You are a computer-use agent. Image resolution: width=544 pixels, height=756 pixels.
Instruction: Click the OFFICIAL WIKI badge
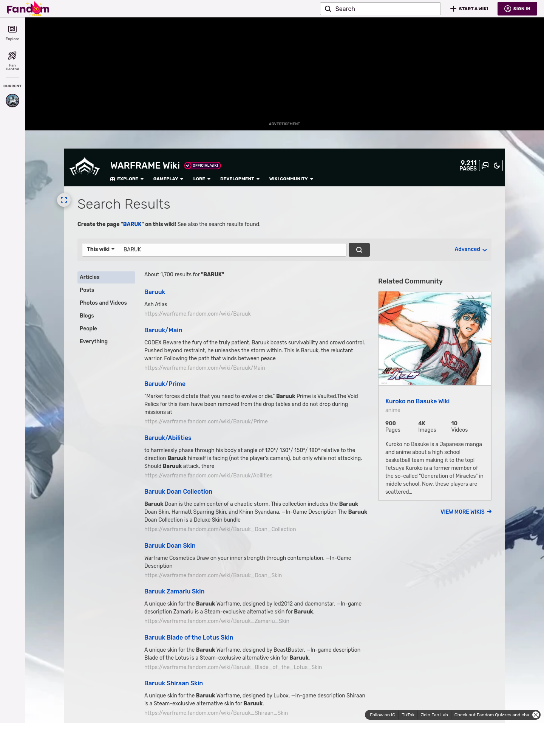tap(202, 166)
